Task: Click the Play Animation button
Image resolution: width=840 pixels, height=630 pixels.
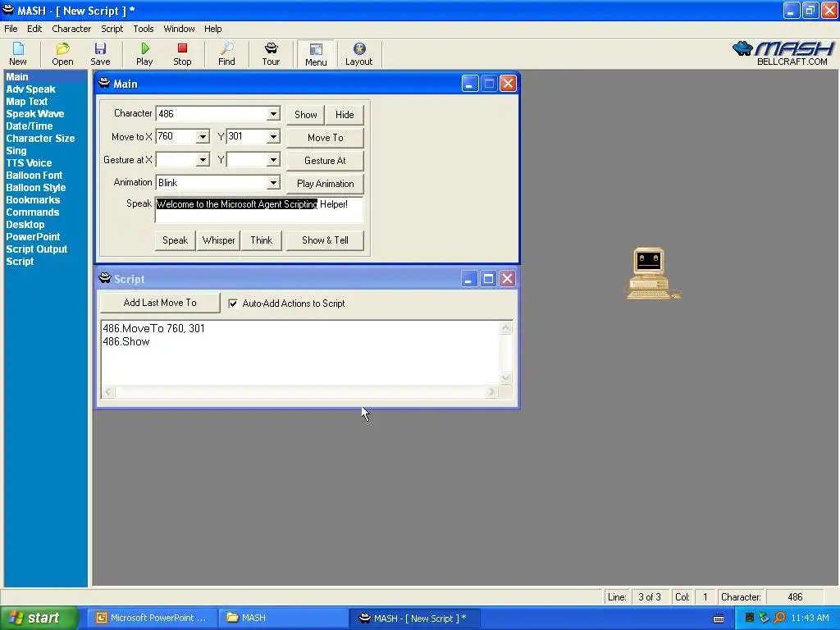Action: click(x=325, y=184)
